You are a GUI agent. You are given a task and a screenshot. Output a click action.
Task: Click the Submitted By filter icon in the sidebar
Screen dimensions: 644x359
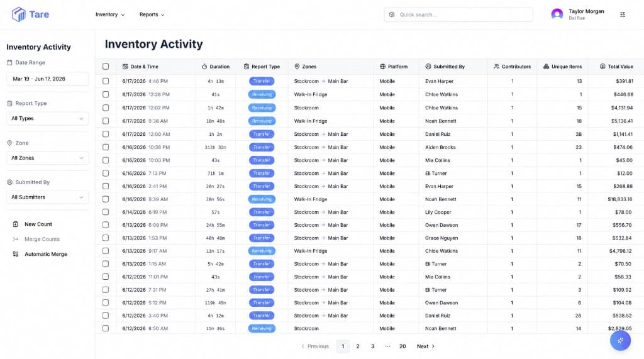9,182
